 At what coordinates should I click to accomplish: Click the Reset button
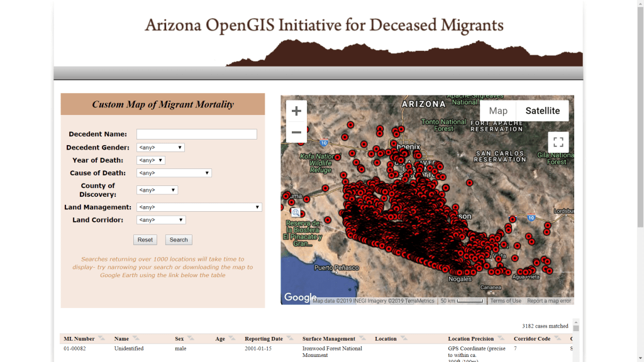point(145,240)
